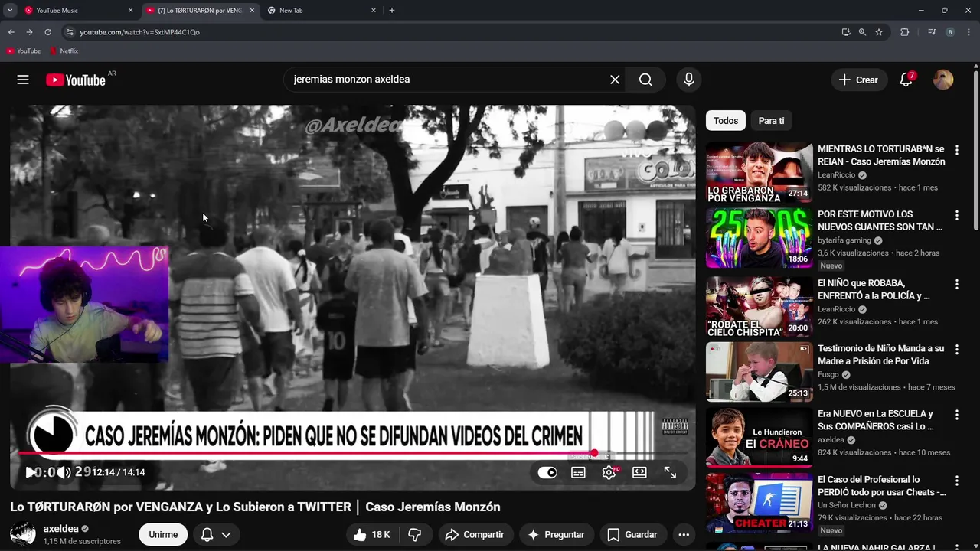The height and width of the screenshot is (551, 980).
Task: Play the paused video
Action: point(31,472)
